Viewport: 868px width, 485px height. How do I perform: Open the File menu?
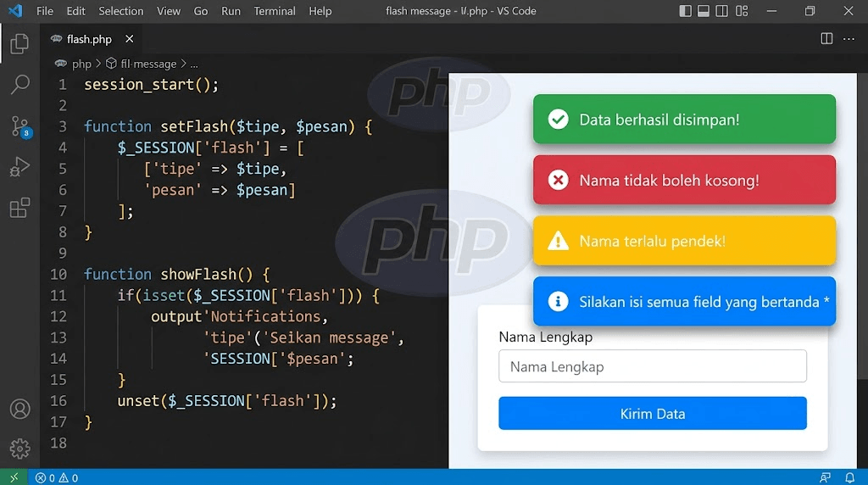pyautogui.click(x=45, y=11)
